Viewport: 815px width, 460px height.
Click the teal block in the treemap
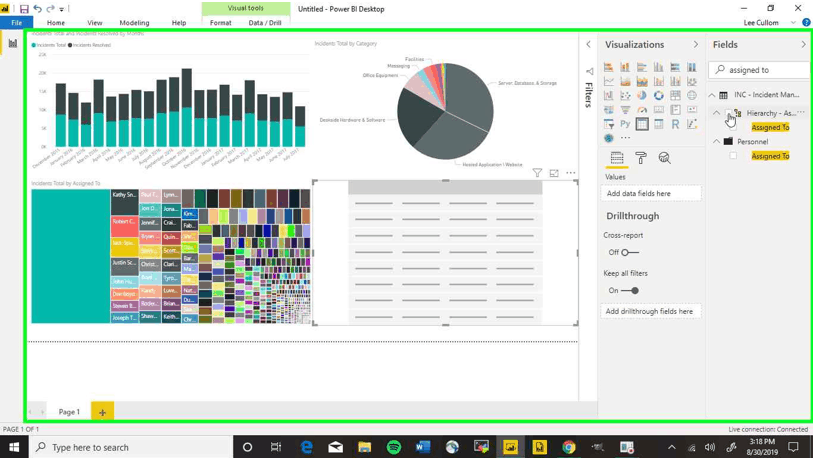(70, 256)
